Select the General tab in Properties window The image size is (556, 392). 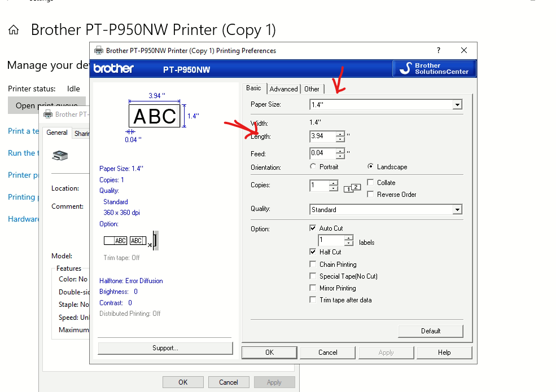click(x=57, y=133)
